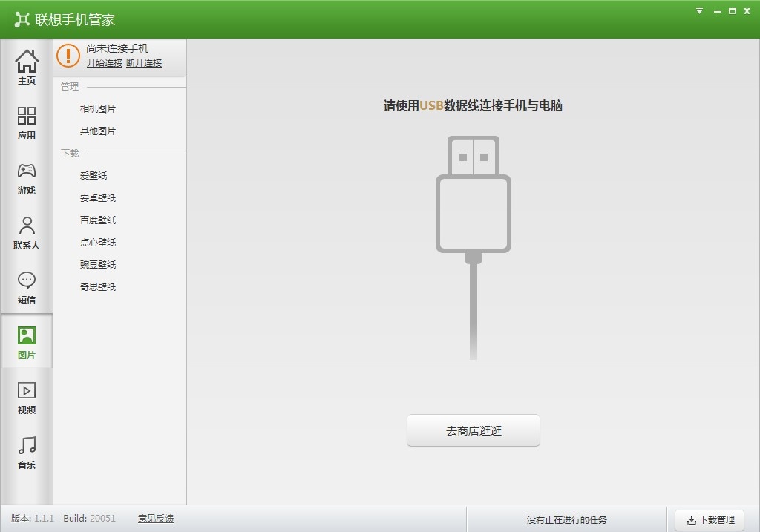Open the 联系人 contacts section

pos(27,232)
